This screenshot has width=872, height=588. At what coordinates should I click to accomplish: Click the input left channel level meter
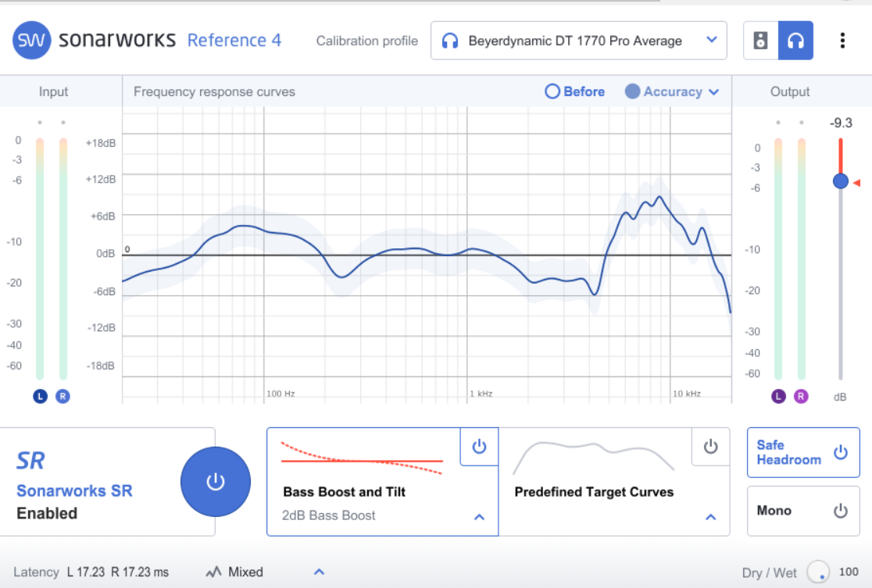[40, 259]
